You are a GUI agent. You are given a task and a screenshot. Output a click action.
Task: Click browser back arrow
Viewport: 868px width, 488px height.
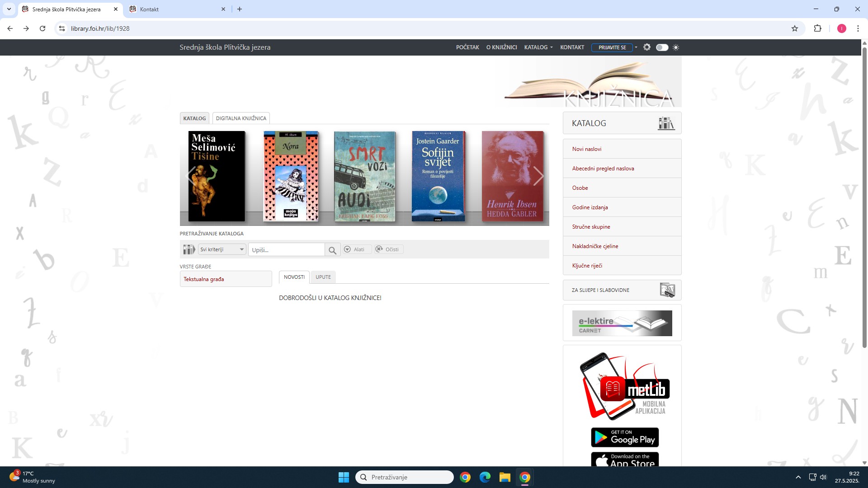[10, 28]
